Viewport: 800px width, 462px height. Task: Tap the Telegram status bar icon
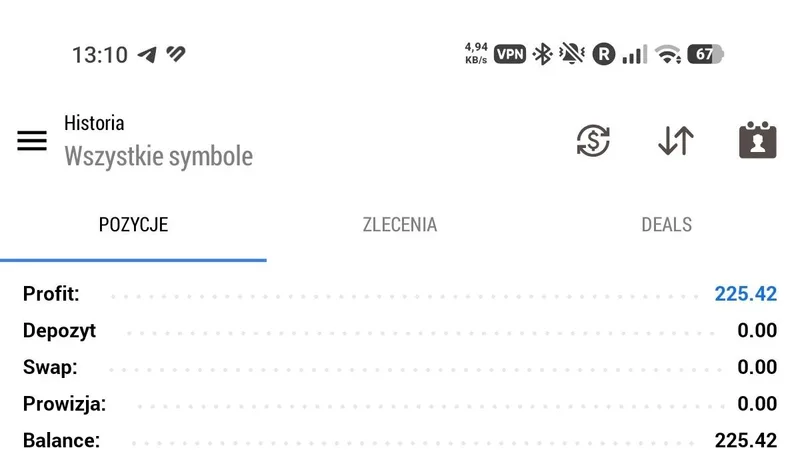click(147, 55)
